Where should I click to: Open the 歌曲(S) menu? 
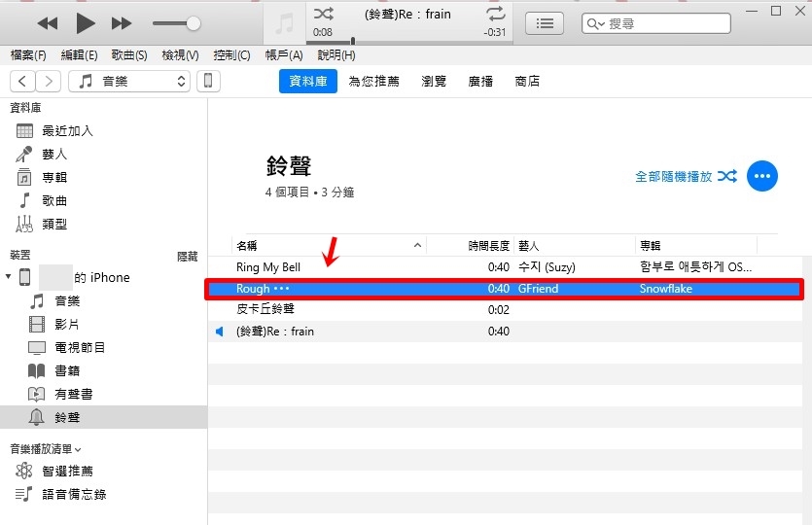129,54
